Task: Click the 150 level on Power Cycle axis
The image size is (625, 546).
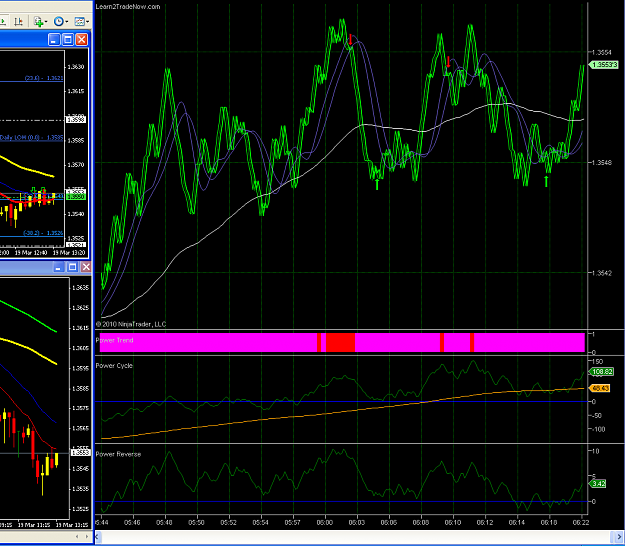Action: pyautogui.click(x=597, y=361)
